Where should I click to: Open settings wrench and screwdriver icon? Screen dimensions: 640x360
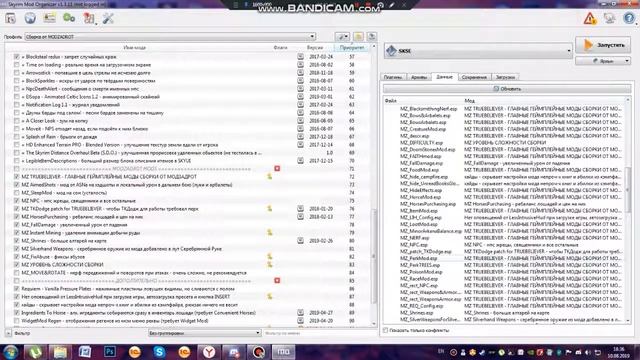(108, 18)
